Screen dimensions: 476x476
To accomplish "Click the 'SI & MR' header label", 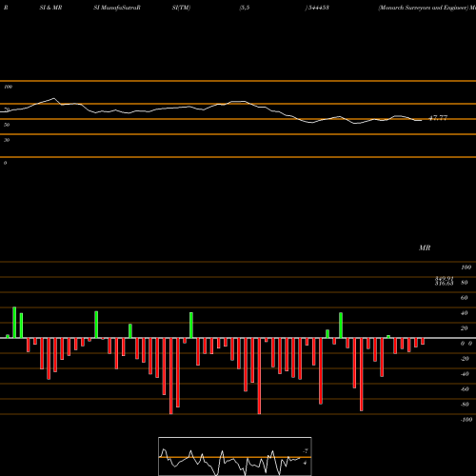I will click(50, 8).
